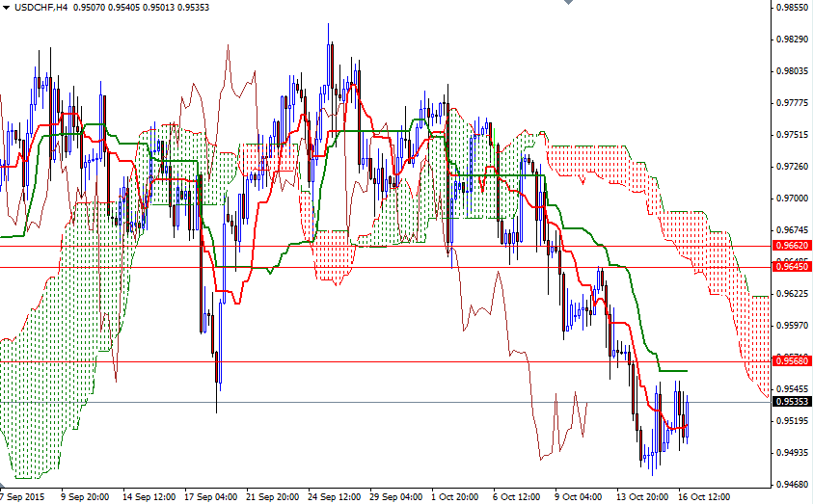Open the dropdown arrow beside USDCHF,H4
Image resolution: width=813 pixels, height=504 pixels.
(x=7, y=9)
